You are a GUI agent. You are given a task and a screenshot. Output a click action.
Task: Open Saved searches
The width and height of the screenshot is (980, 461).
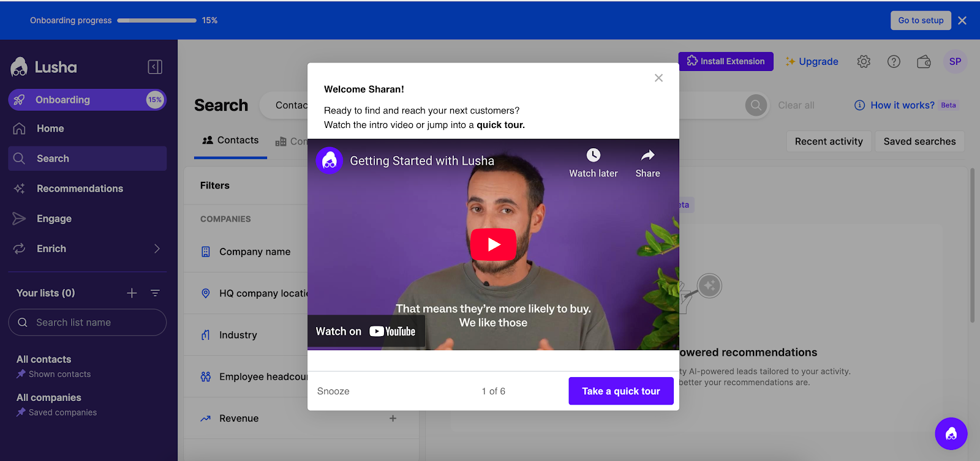pos(919,141)
